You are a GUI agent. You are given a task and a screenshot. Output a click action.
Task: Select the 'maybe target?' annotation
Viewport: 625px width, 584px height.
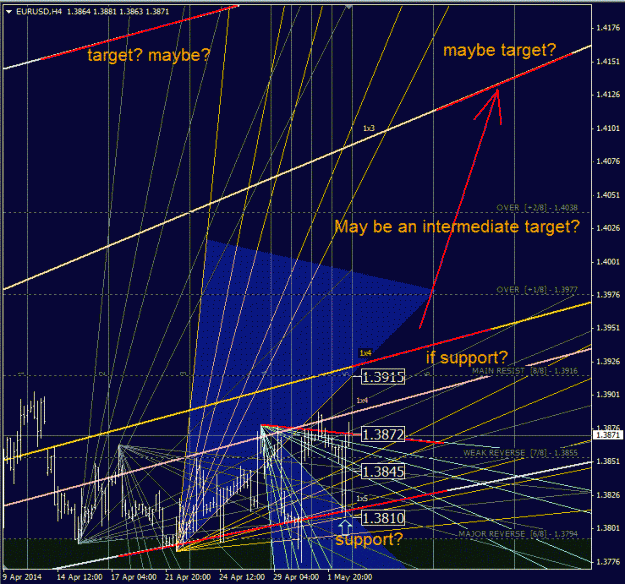[499, 50]
